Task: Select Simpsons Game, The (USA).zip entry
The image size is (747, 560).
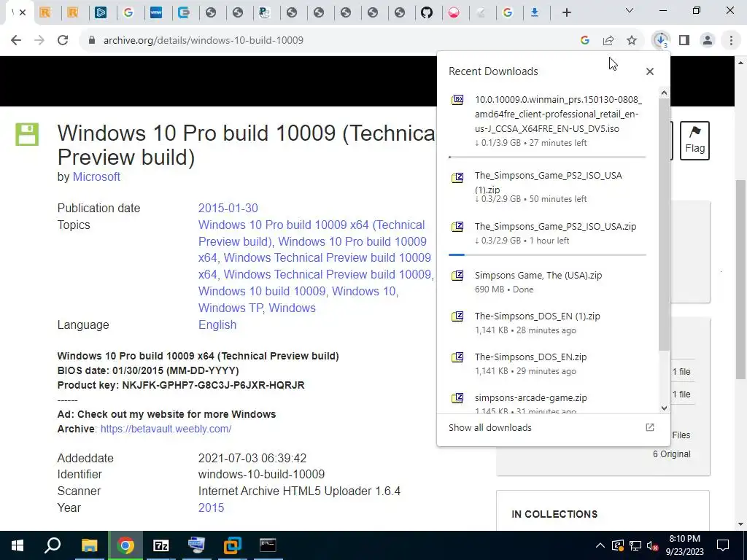Action: coord(547,282)
